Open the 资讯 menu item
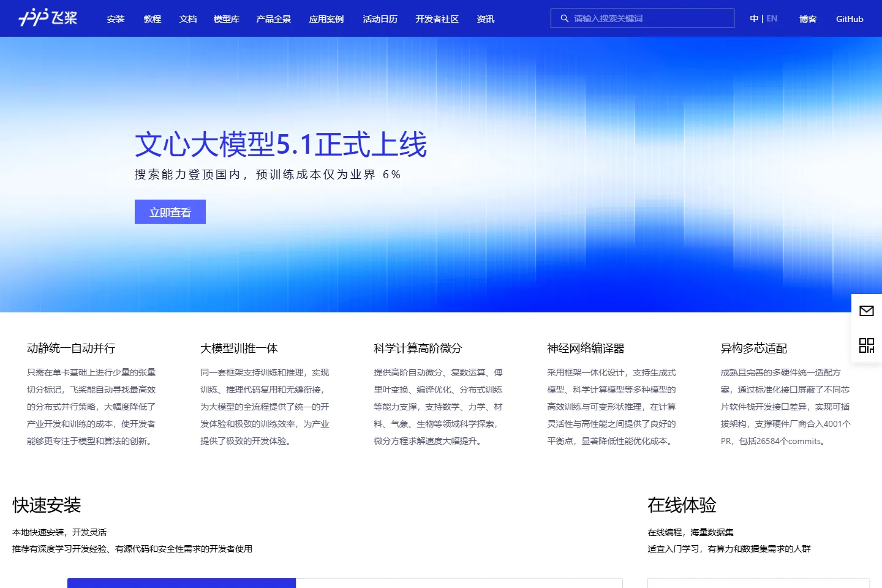The height and width of the screenshot is (588, 882). tap(486, 19)
